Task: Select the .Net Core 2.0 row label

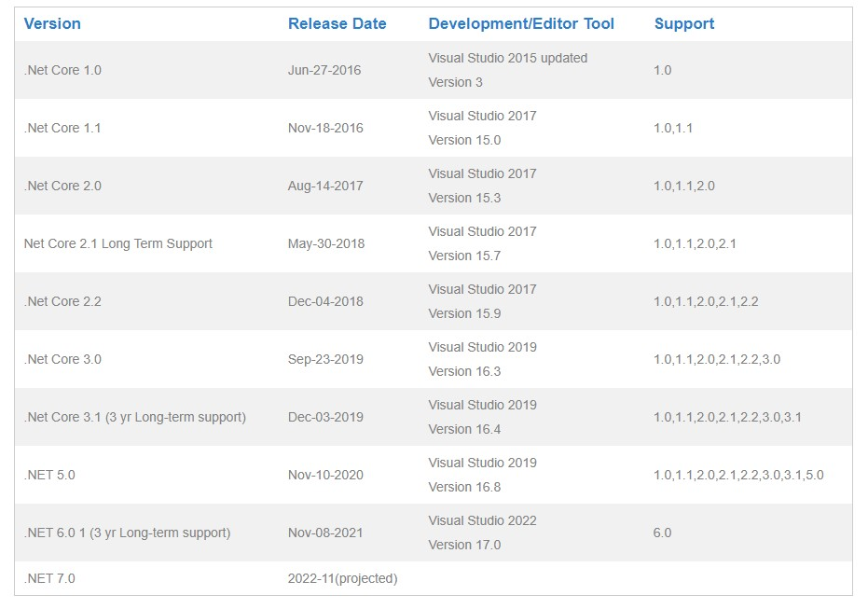Action: [x=62, y=186]
